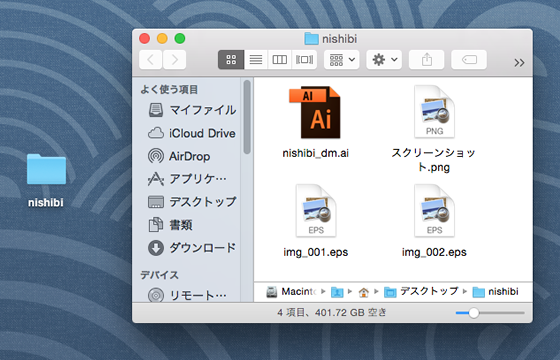Adjust the icon size slider
The width and height of the screenshot is (560, 360).
coord(474,313)
